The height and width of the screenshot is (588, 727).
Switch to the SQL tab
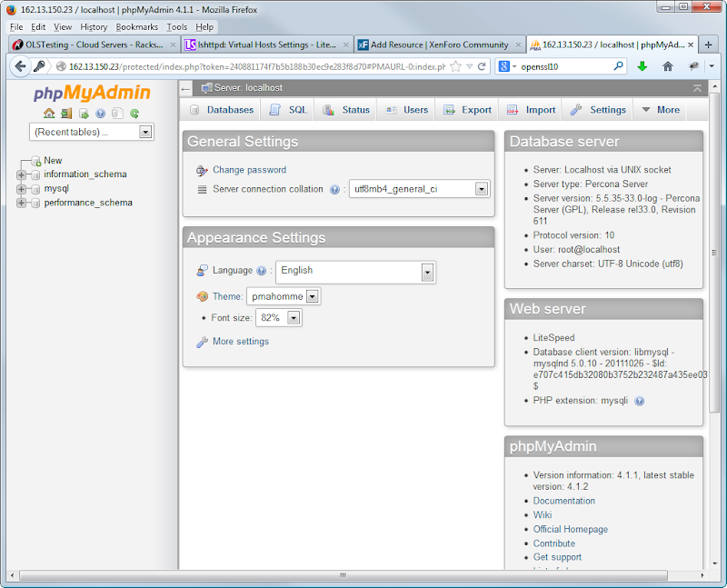287,110
